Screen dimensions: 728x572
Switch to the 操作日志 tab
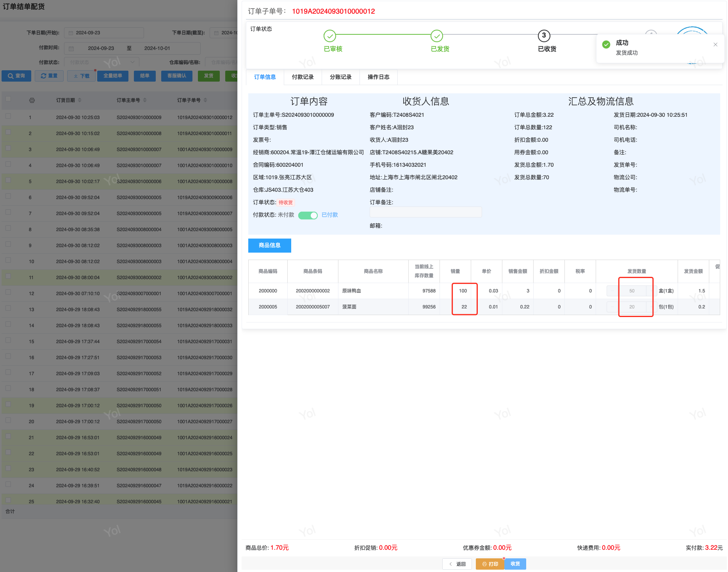pyautogui.click(x=378, y=77)
